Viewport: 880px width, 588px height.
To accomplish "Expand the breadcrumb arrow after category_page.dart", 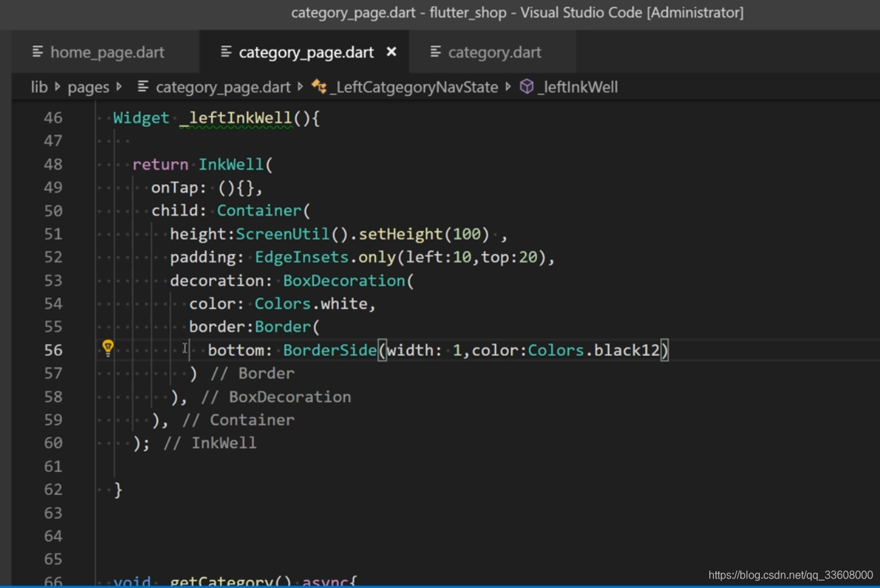I will pyautogui.click(x=300, y=87).
